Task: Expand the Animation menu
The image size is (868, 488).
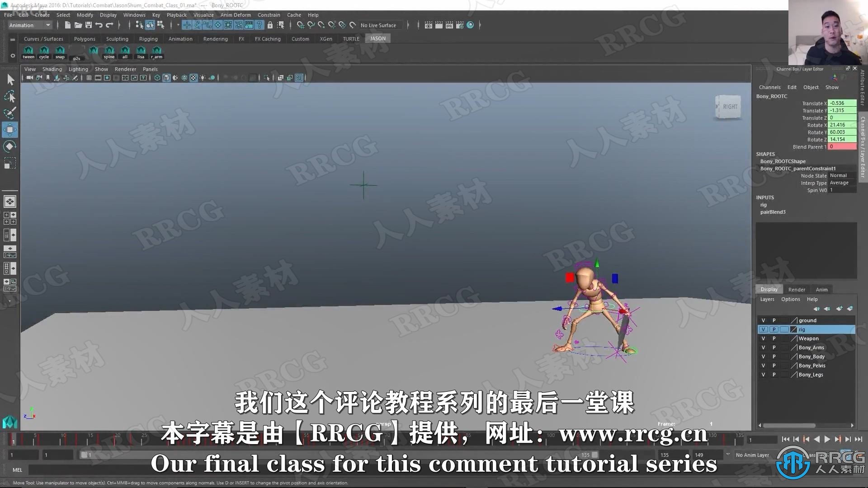Action: point(180,38)
